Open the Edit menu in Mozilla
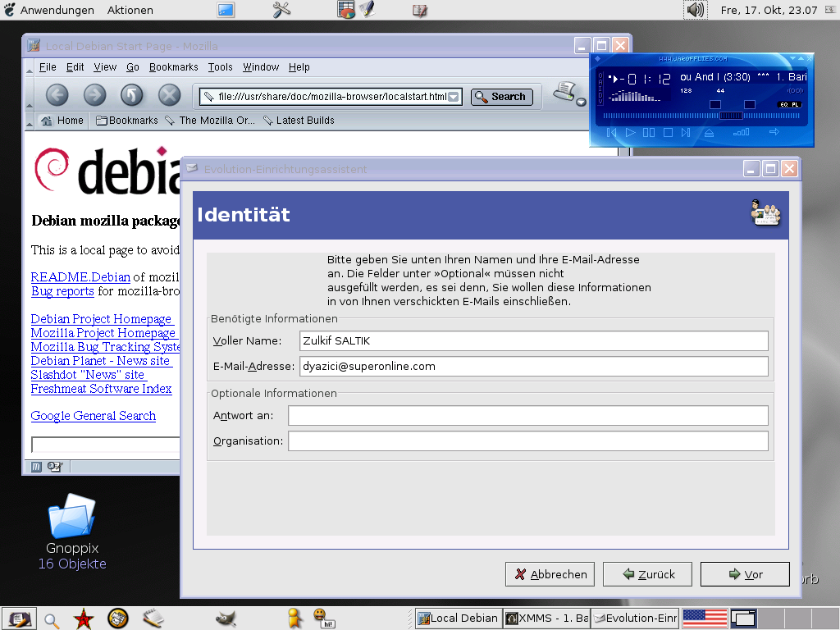This screenshot has width=840, height=630. tap(75, 67)
